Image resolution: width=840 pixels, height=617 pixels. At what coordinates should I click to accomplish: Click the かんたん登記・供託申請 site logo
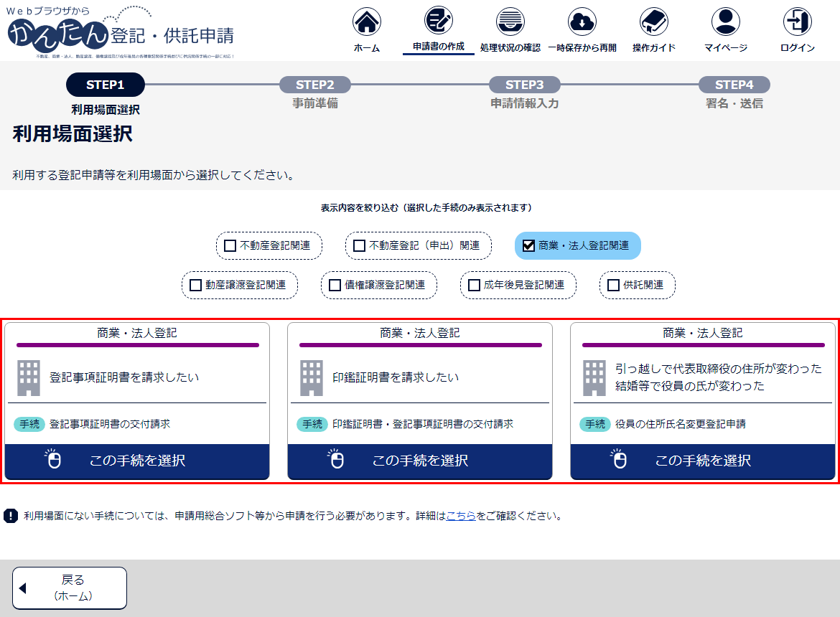[121, 32]
